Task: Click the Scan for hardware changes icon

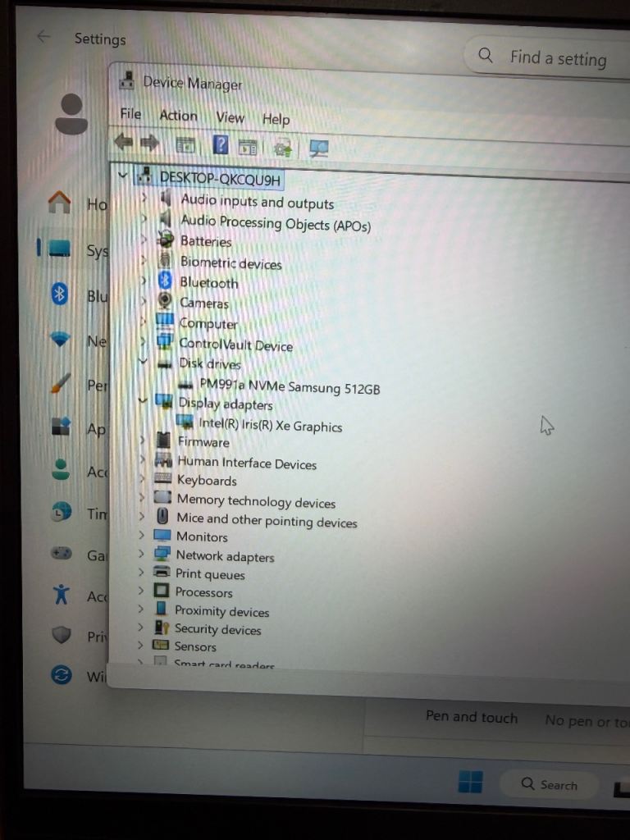Action: 318,148
